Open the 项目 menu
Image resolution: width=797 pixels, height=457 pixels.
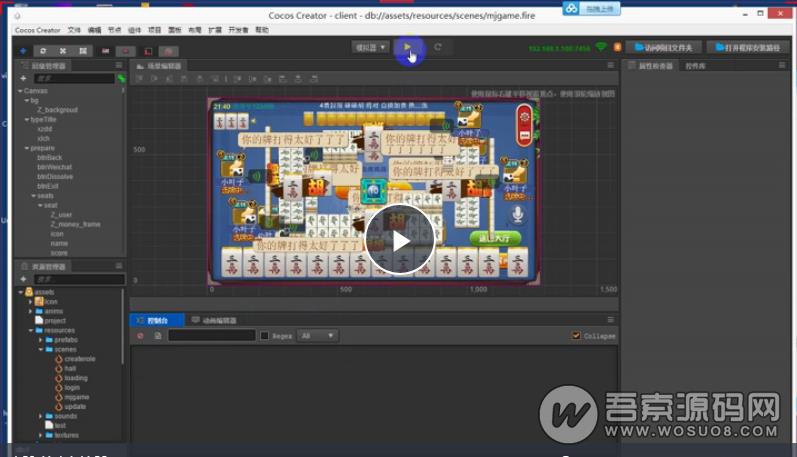click(x=155, y=30)
